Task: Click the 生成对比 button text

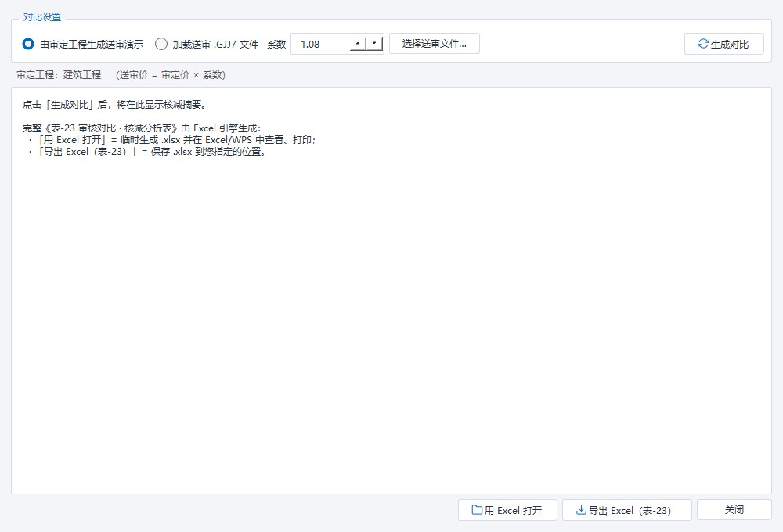Action: [x=730, y=45]
